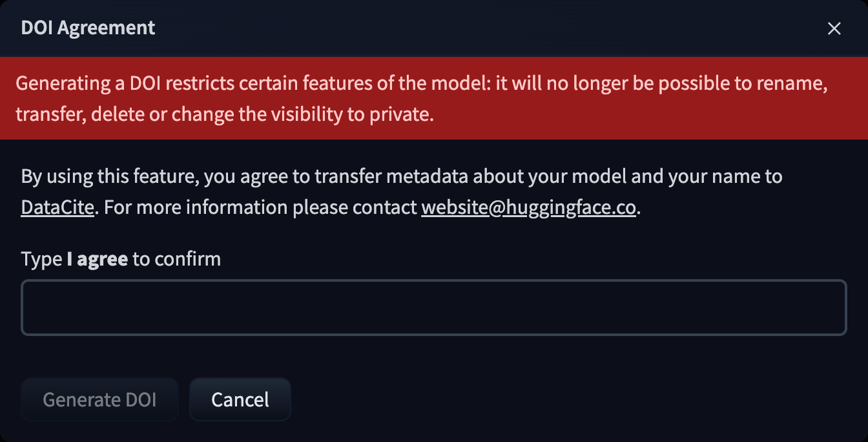Click the word "Type" above the input

coord(41,259)
